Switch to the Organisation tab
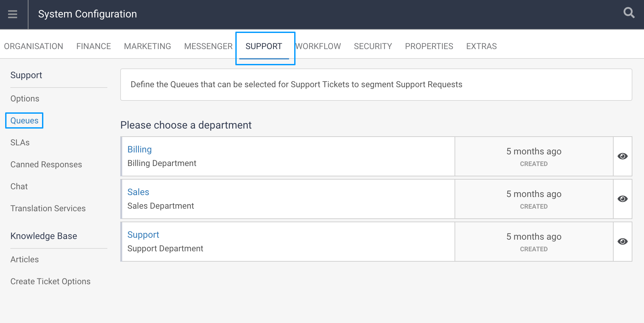 pyautogui.click(x=34, y=46)
